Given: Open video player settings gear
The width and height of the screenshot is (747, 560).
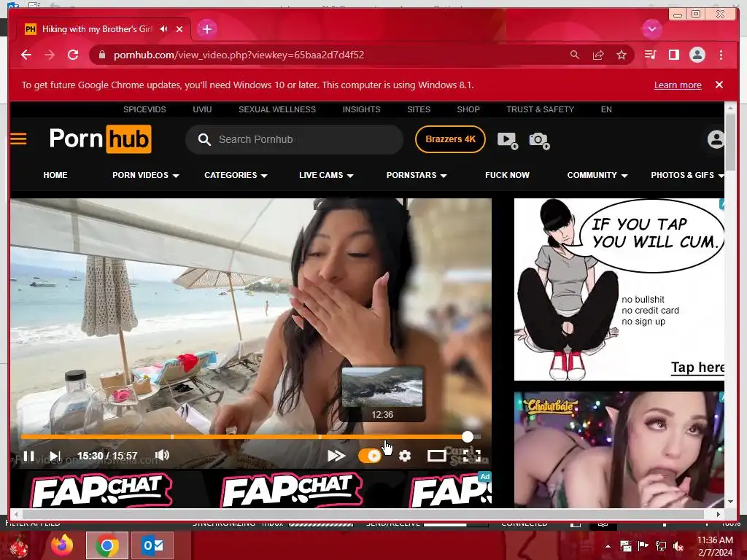Looking at the screenshot, I should (x=405, y=456).
